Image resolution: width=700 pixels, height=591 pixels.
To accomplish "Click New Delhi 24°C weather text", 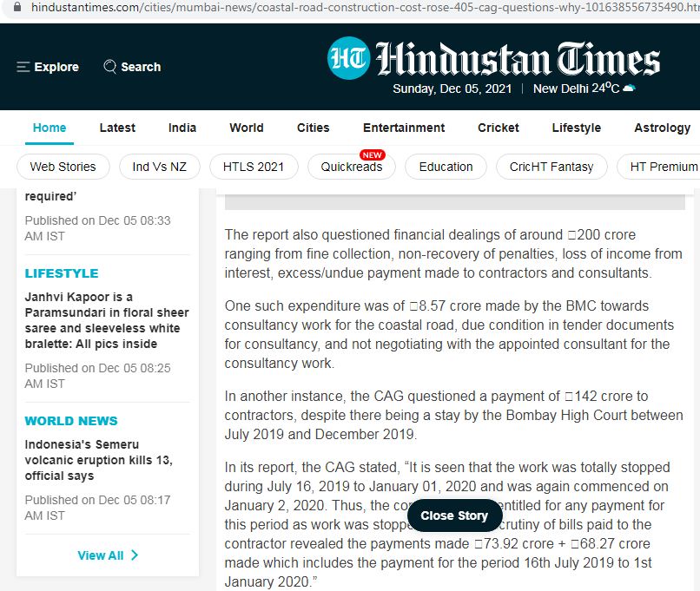I will pyautogui.click(x=577, y=89).
